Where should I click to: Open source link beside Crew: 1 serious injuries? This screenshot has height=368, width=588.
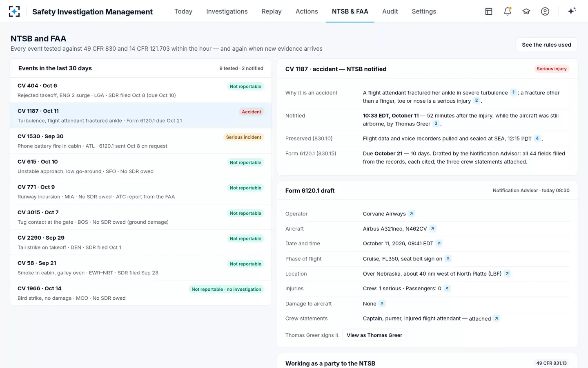447,288
